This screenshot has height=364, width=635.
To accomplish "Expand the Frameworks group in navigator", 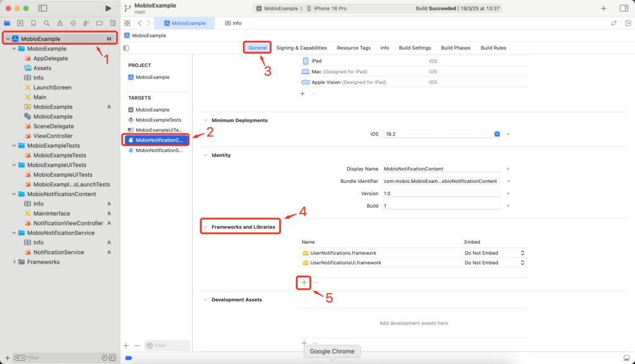I will pyautogui.click(x=15, y=262).
